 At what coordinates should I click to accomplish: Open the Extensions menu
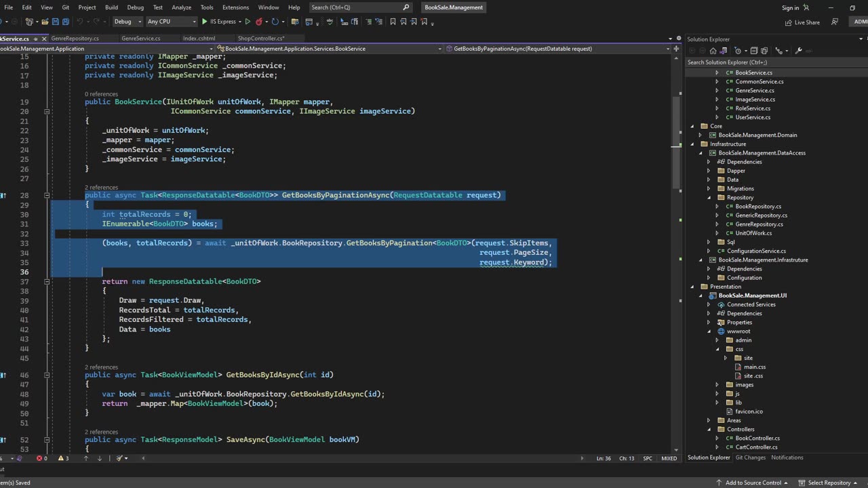coord(235,7)
